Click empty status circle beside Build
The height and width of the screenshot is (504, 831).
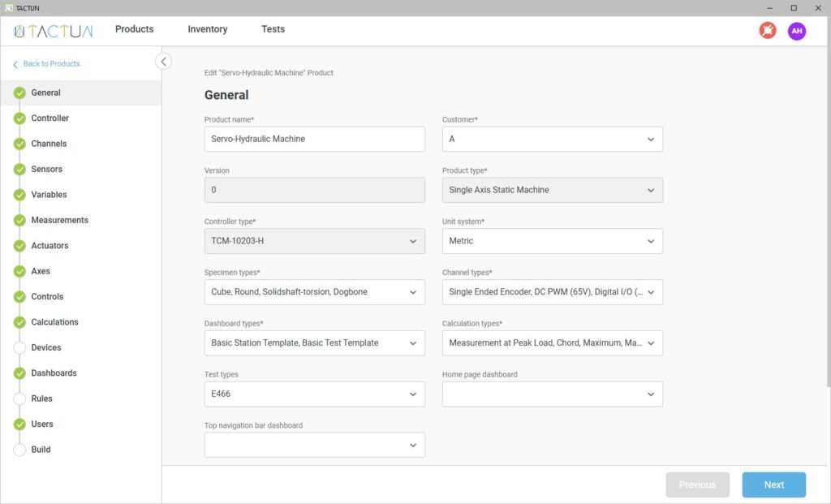pyautogui.click(x=19, y=450)
